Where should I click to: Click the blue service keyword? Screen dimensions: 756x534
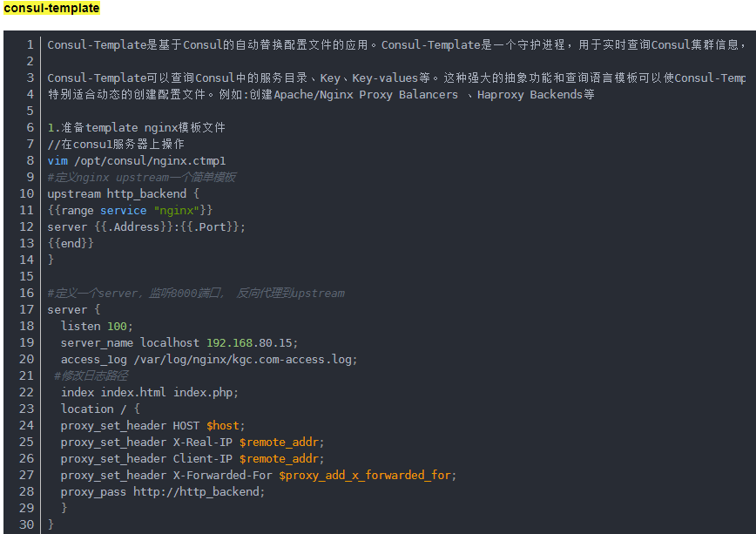point(123,211)
